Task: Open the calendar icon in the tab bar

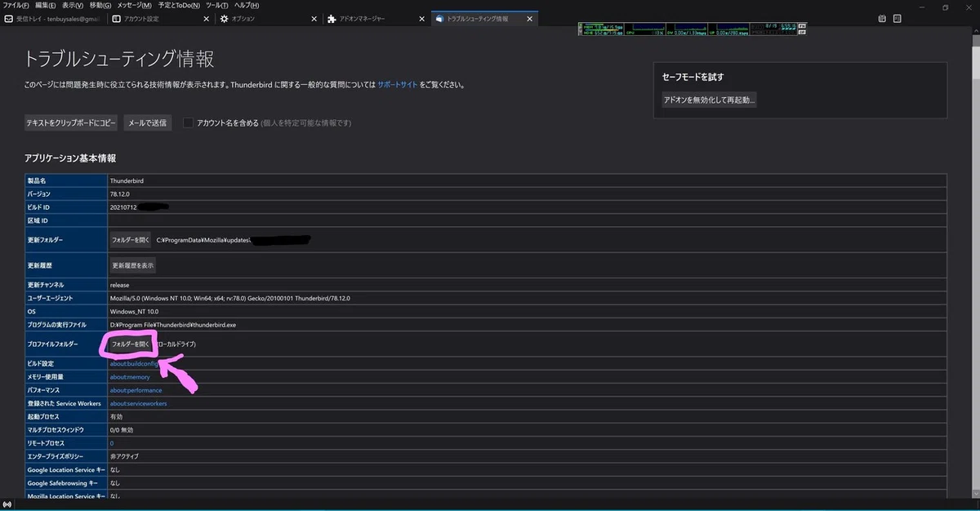Action: (882, 18)
